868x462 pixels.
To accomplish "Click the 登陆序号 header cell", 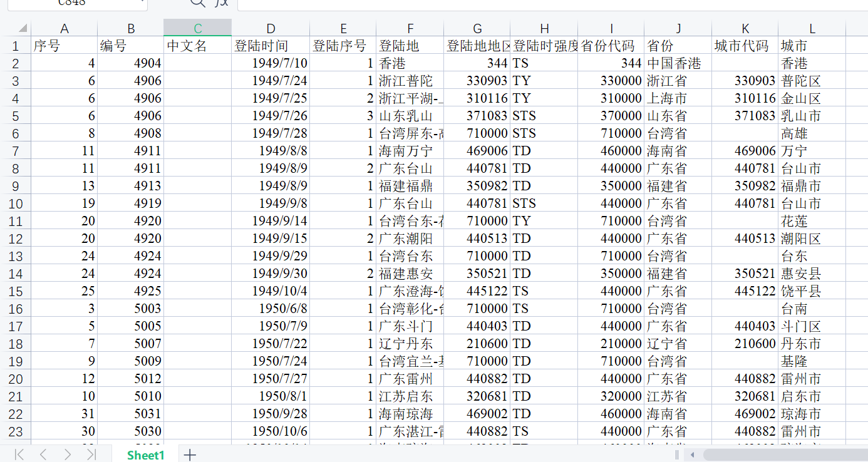I will [x=343, y=46].
